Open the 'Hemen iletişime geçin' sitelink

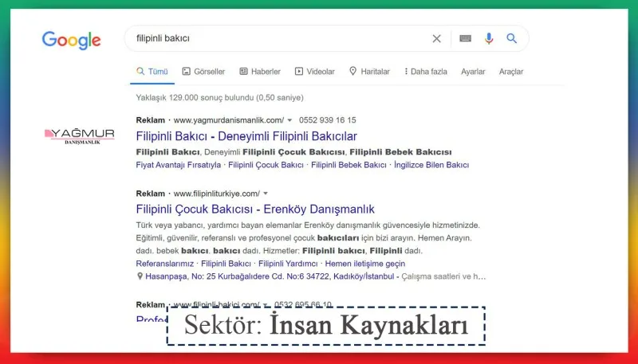[365, 264]
